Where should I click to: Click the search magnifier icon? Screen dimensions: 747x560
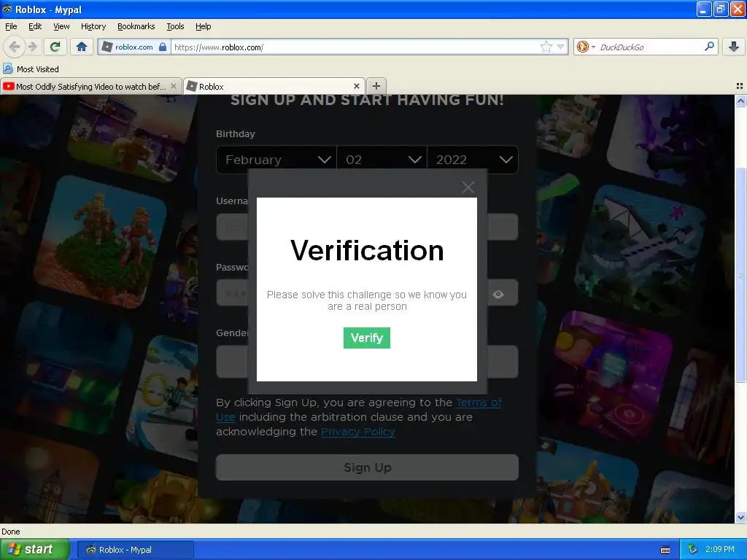click(709, 46)
